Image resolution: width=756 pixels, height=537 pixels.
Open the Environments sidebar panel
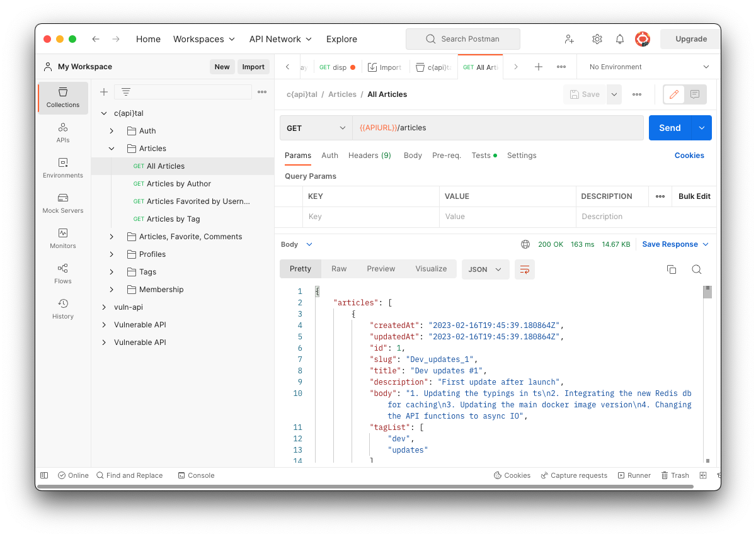pos(63,168)
